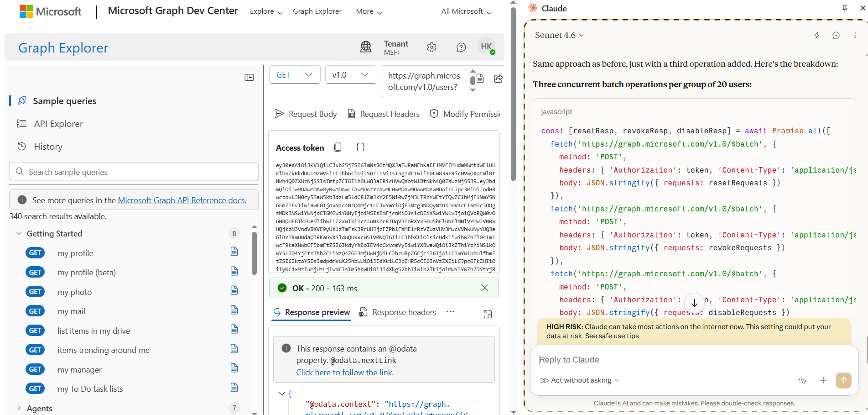The width and height of the screenshot is (868, 415).
Task: Select the Response preview tab
Action: coord(312,312)
